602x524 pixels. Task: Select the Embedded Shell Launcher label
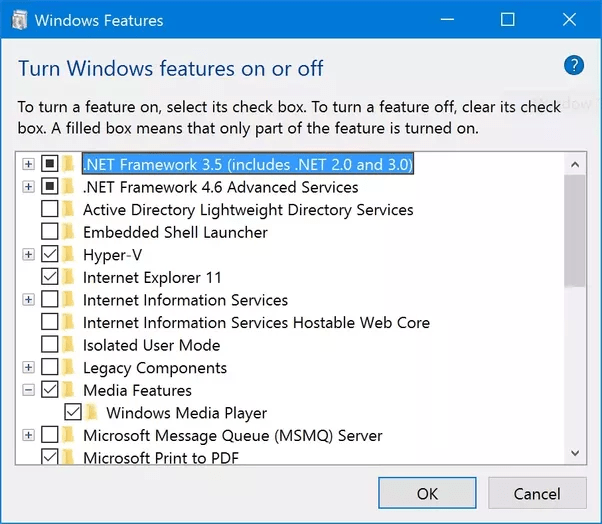(175, 232)
